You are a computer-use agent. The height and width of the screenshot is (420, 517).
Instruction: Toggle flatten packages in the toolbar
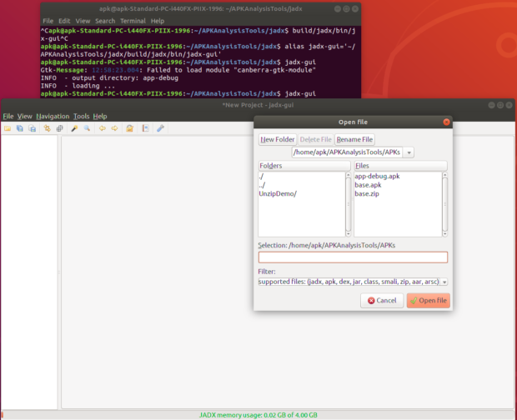58,128
